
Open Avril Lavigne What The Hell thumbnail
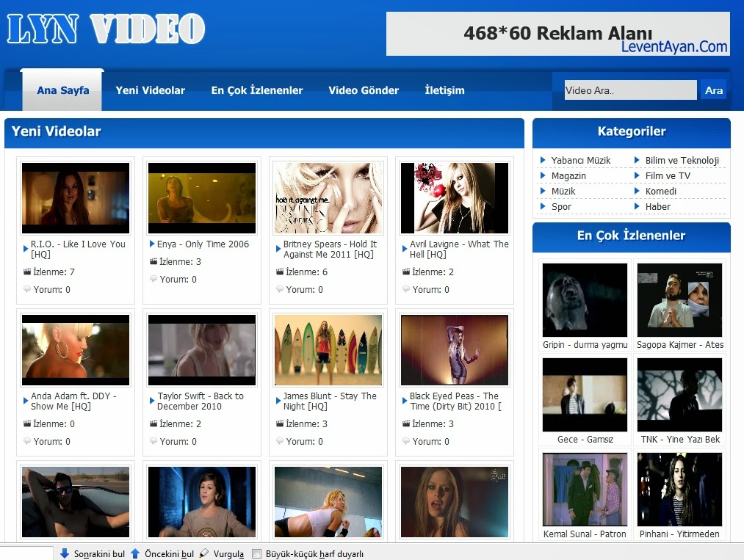point(455,197)
